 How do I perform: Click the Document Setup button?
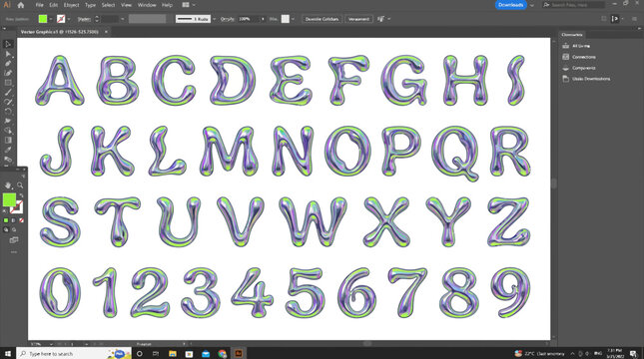[x=322, y=19]
